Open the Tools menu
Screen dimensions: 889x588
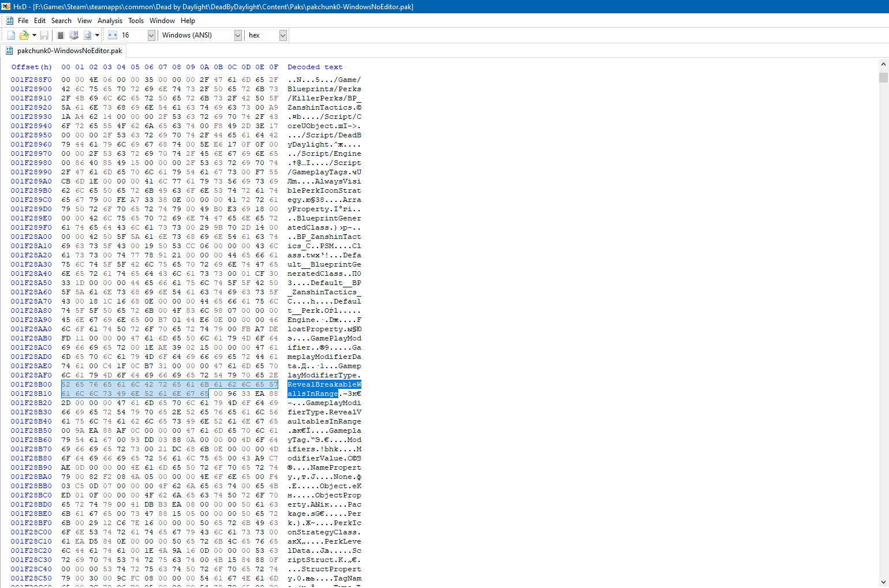click(136, 20)
